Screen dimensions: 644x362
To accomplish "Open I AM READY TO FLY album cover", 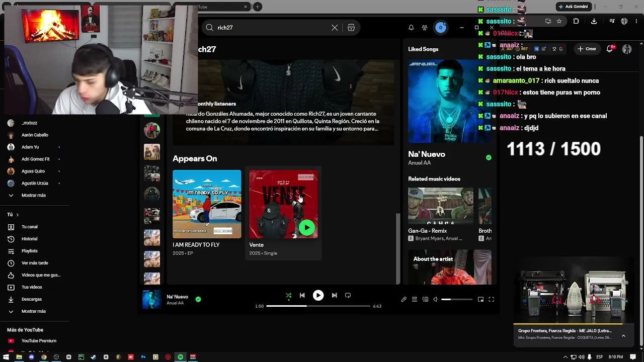I will pyautogui.click(x=207, y=204).
